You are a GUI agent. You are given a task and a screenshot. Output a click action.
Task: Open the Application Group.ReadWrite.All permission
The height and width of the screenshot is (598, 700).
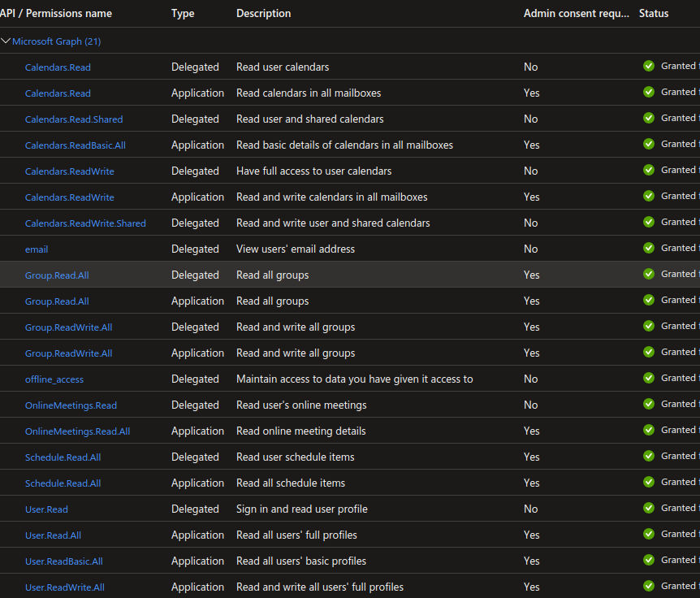pyautogui.click(x=68, y=353)
